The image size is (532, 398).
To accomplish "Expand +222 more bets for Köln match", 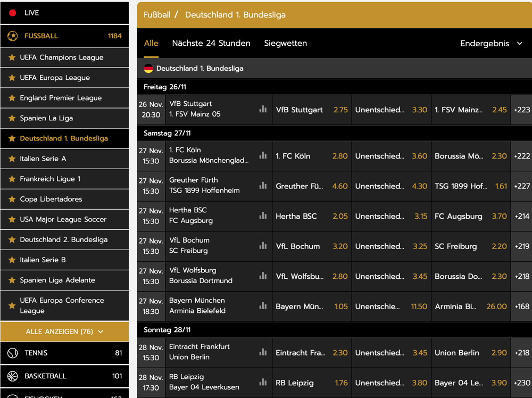I will 521,156.
